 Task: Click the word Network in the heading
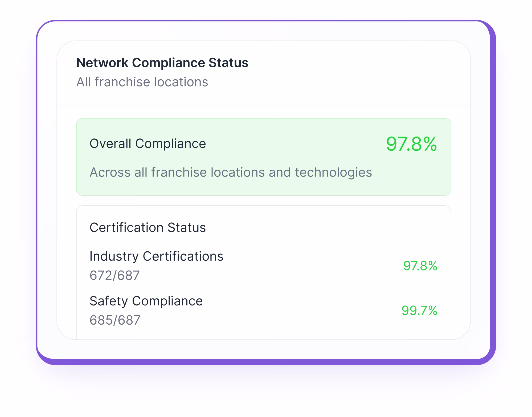pyautogui.click(x=102, y=63)
